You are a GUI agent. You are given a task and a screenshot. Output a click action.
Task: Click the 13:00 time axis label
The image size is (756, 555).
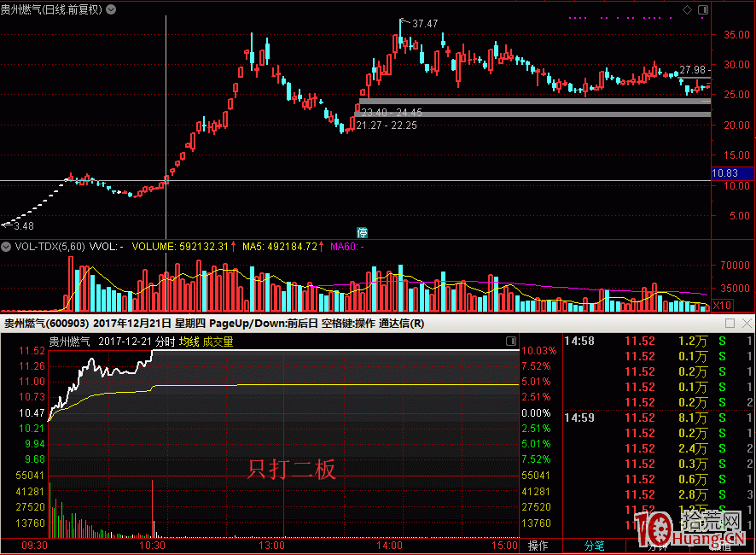click(x=271, y=546)
